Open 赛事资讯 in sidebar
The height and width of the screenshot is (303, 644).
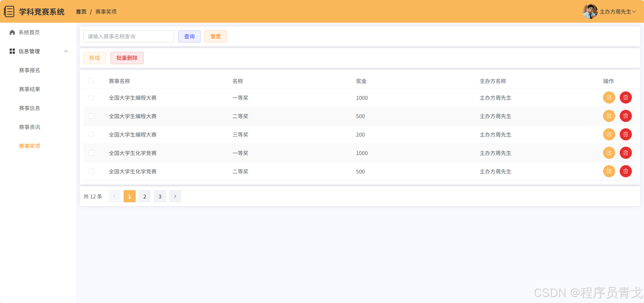click(x=30, y=127)
